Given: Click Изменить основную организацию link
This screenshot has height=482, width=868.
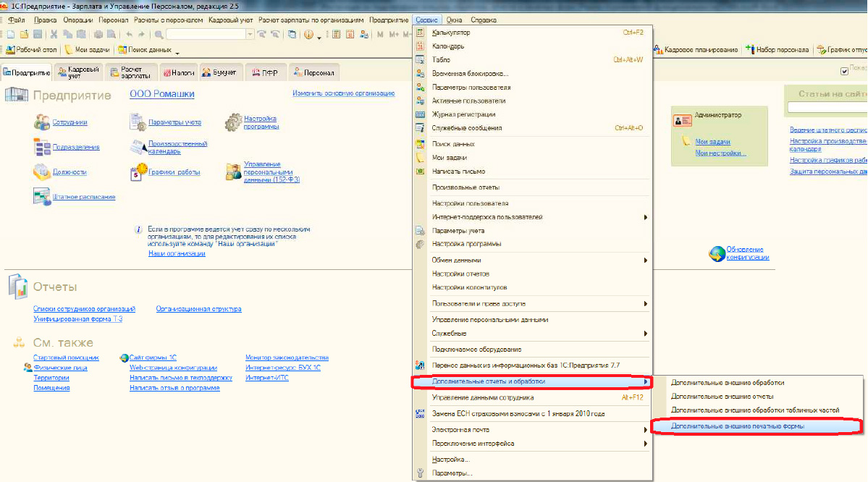Looking at the screenshot, I should pos(343,93).
